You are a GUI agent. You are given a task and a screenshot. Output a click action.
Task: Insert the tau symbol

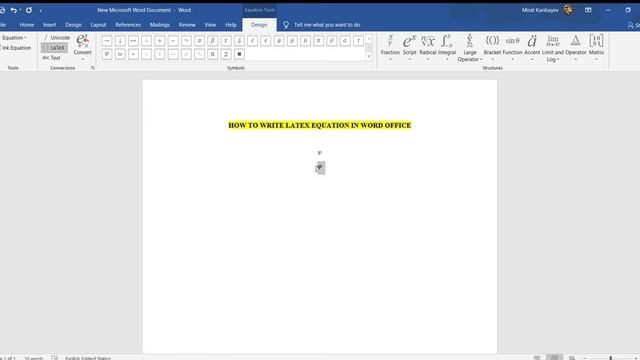tap(358, 41)
